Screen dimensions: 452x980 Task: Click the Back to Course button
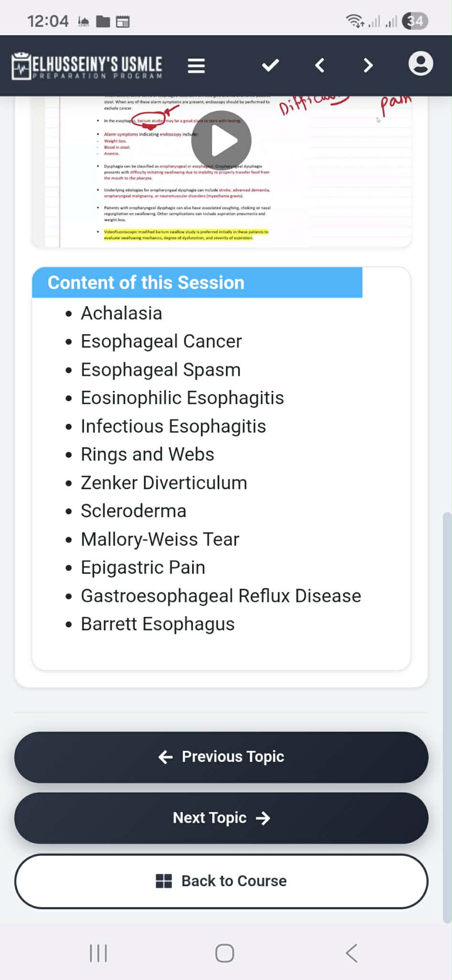221,881
